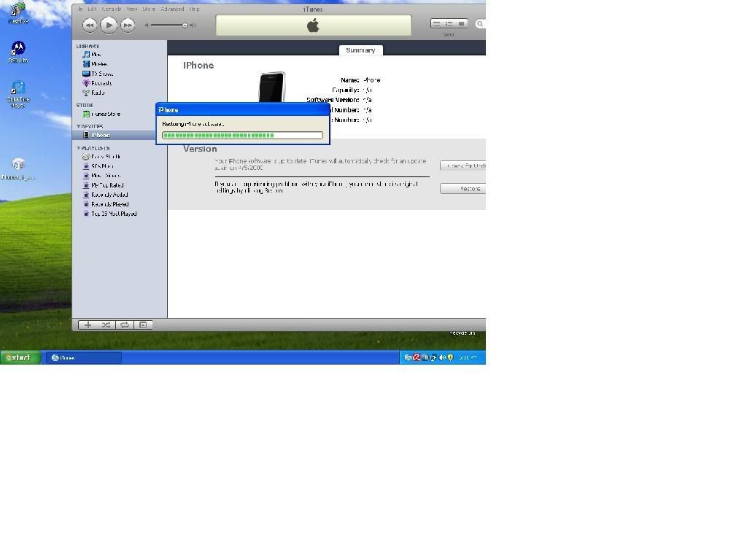Image resolution: width=747 pixels, height=560 pixels.
Task: Open the Motorola RSD Lite desktop shortcut
Action: [18, 52]
